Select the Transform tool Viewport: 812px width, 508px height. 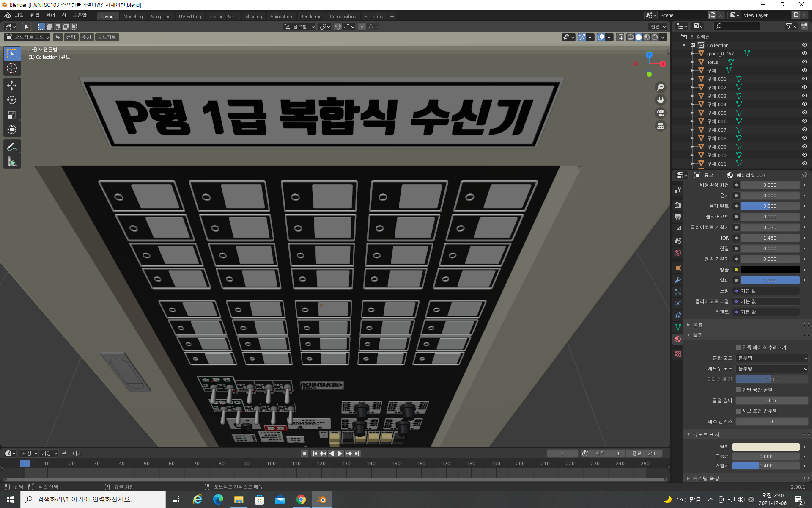point(12,130)
